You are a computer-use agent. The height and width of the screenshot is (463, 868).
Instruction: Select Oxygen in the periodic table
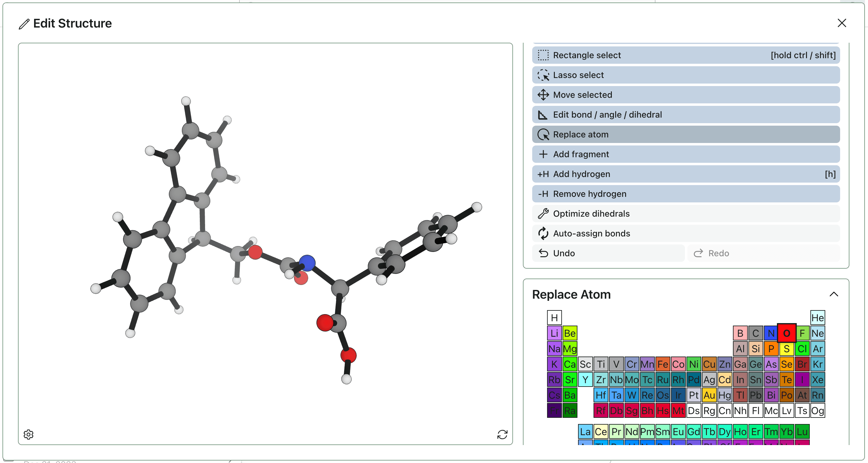[787, 333]
